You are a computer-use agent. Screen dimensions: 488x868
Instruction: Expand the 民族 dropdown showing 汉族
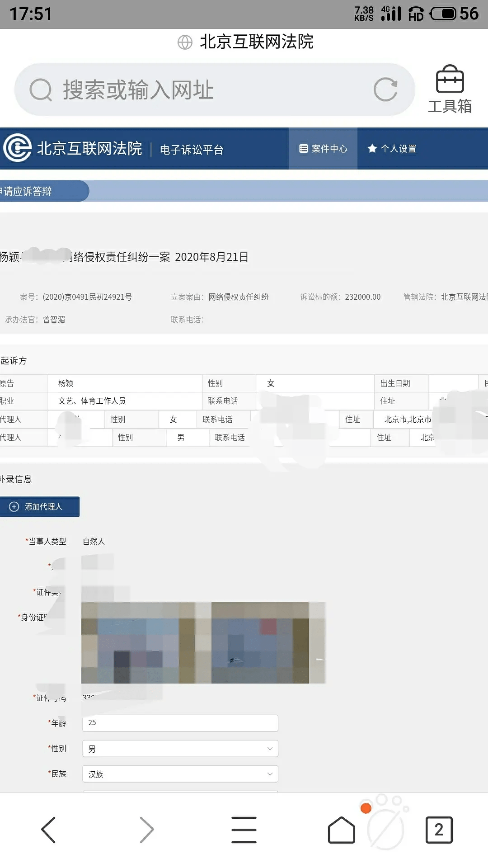click(180, 774)
